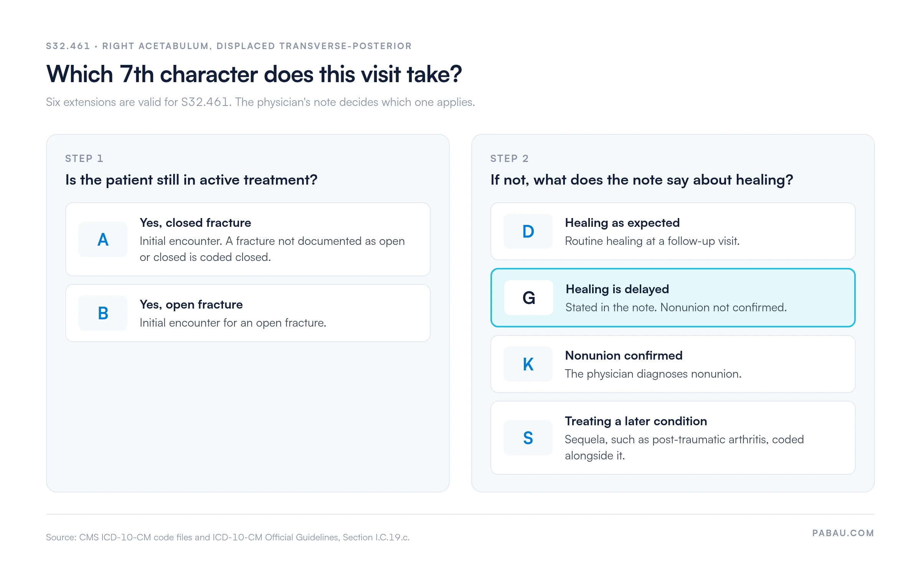Click the CMS ICD-10-CM source citation
This screenshot has width=921, height=588.
tap(228, 537)
